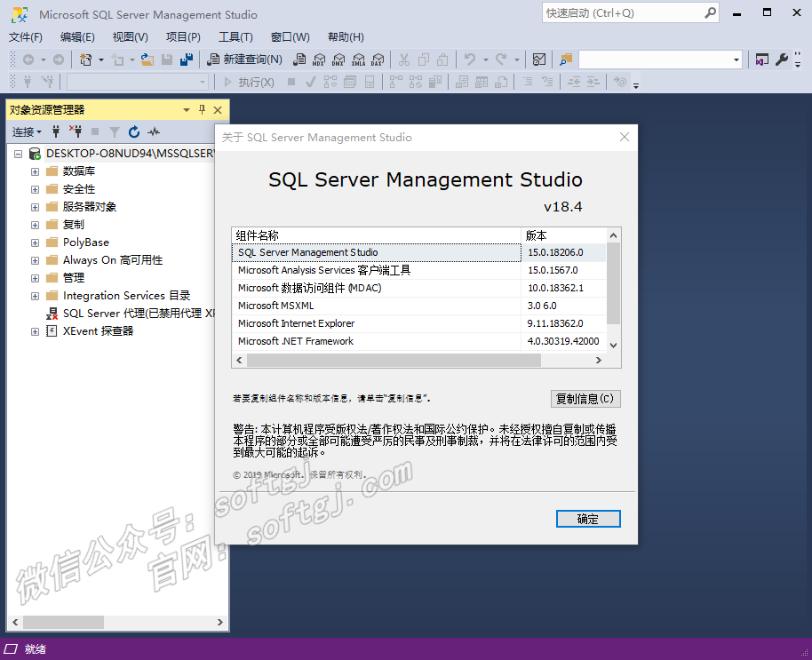The height and width of the screenshot is (660, 812).
Task: Open the 帮助(H) menu
Action: tap(346, 37)
